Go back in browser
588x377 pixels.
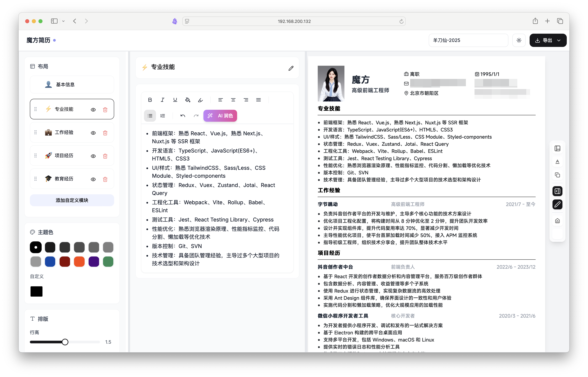click(x=75, y=21)
